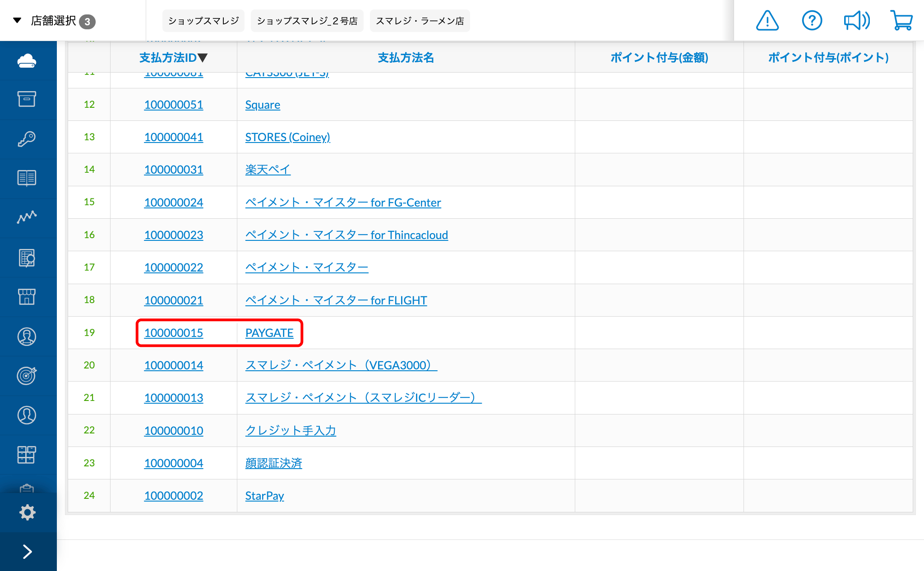Sort by 支払方法ID column header
The image size is (924, 571).
(x=173, y=58)
